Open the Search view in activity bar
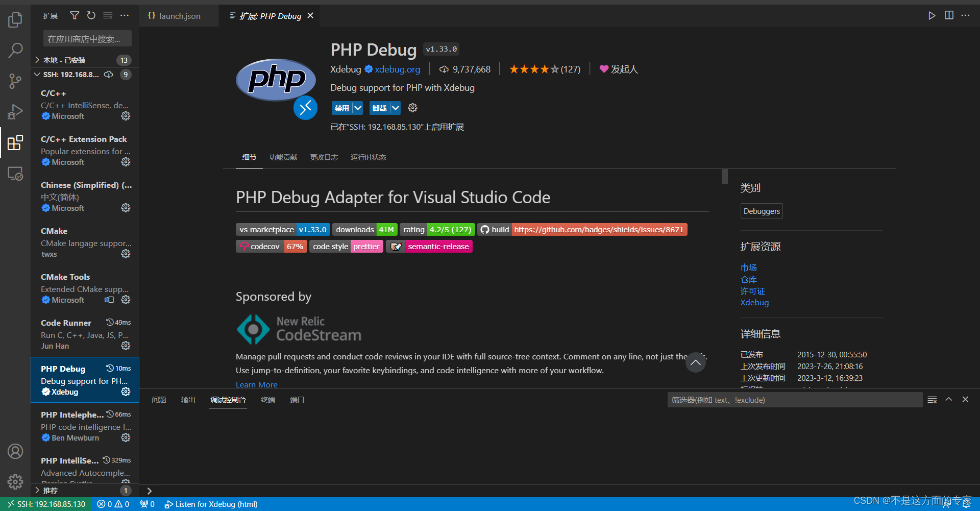Screen dimensions: 980x511 pyautogui.click(x=15, y=50)
